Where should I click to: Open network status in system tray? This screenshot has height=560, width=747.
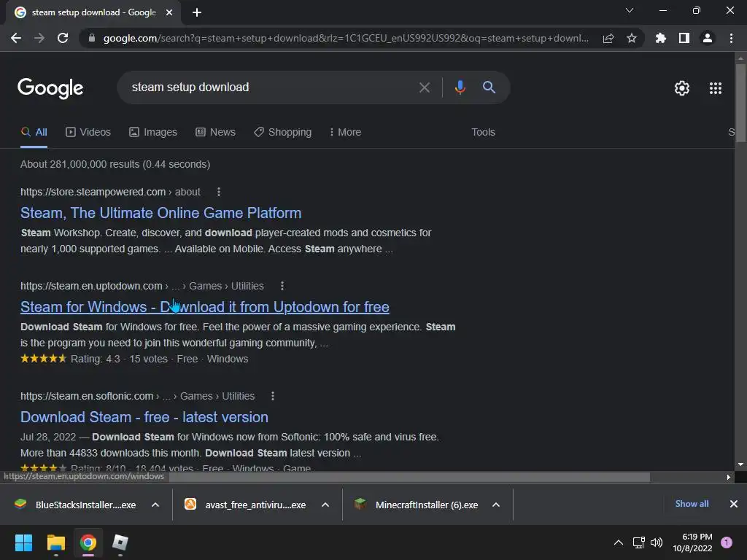[x=639, y=542]
